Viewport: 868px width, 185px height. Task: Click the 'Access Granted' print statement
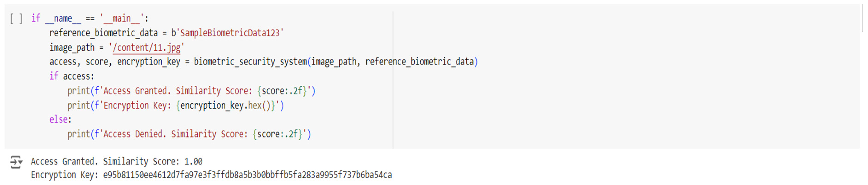pyautogui.click(x=191, y=91)
